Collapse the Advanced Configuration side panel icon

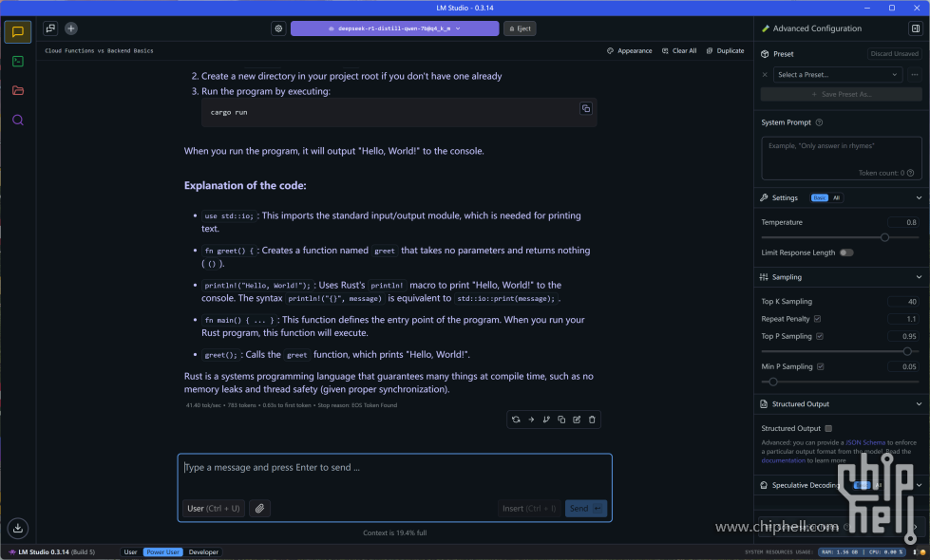916,28
